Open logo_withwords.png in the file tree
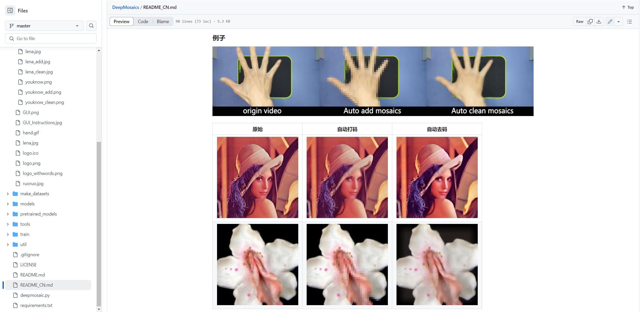 click(43, 173)
